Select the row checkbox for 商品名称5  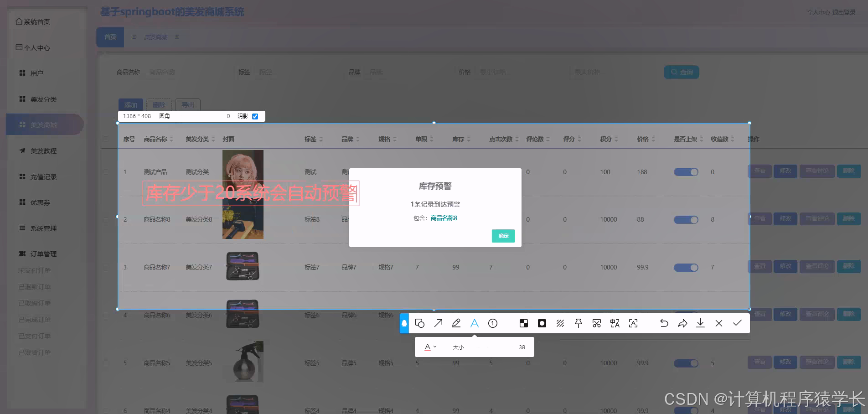tap(106, 363)
